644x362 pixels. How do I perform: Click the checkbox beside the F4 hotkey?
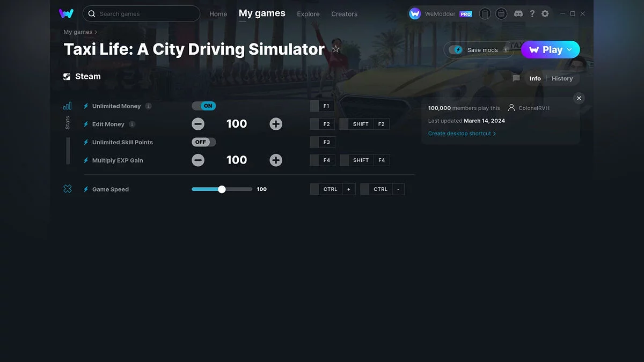pos(314,160)
